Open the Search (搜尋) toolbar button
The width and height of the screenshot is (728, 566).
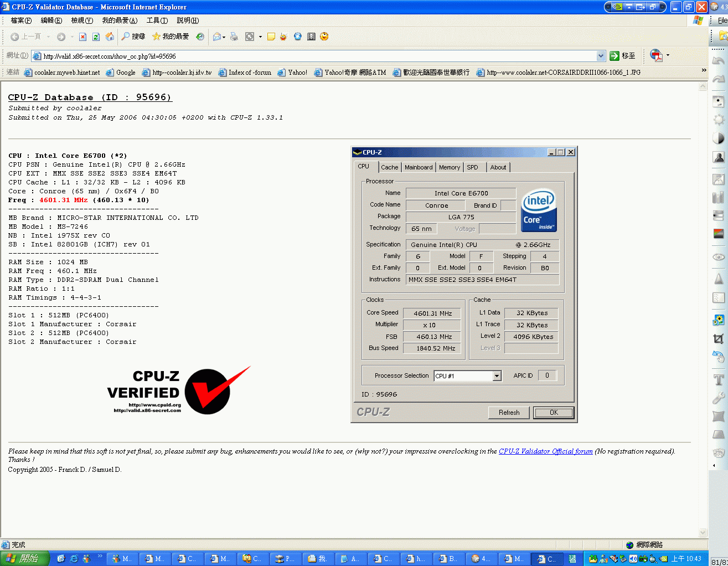click(x=133, y=37)
